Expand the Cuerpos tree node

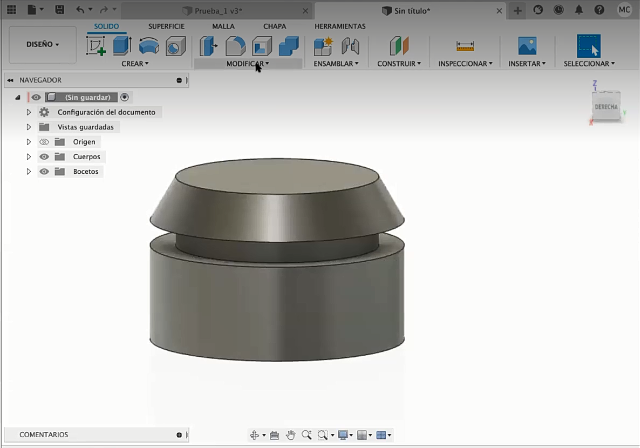[x=29, y=157]
